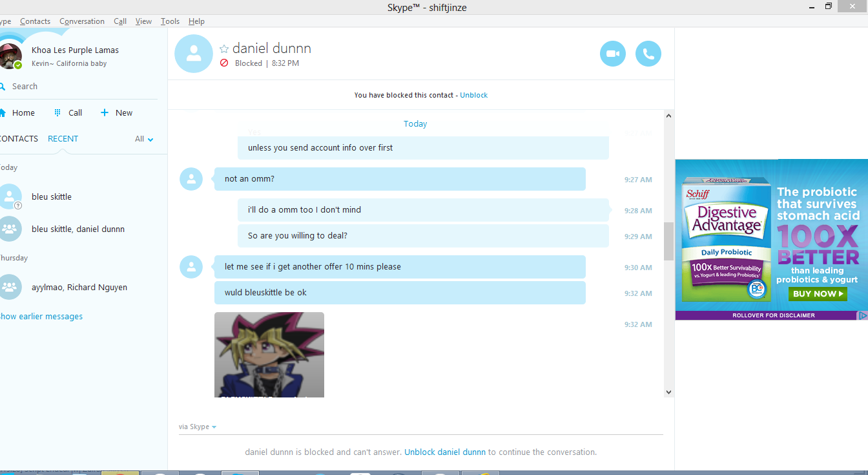Open the via Skype dropdown
This screenshot has height=475, width=868.
click(198, 427)
